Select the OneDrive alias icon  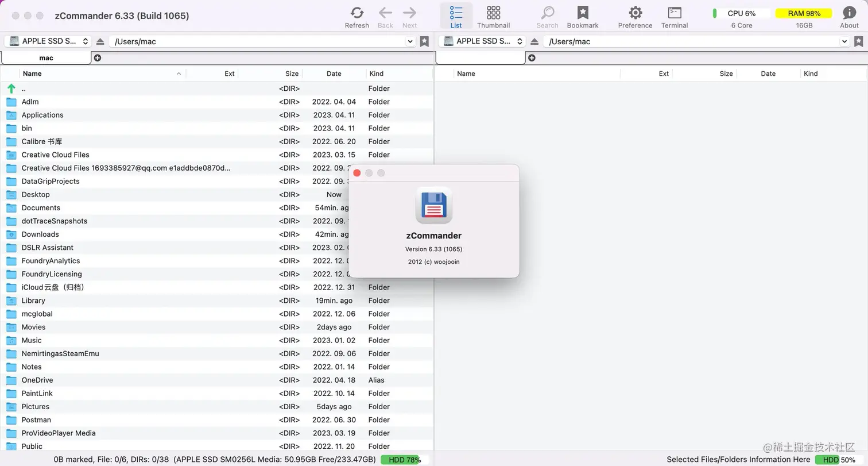click(x=11, y=380)
